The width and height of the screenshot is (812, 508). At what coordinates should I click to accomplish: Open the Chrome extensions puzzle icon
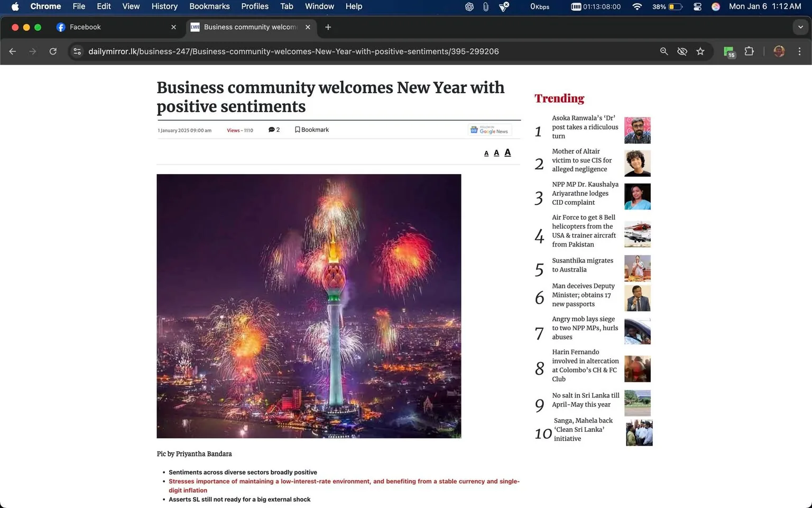coord(749,51)
